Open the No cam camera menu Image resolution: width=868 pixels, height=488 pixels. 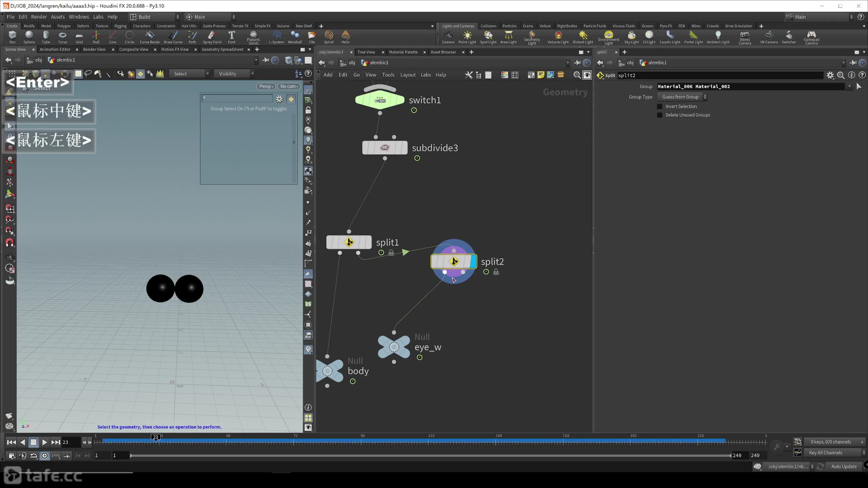pyautogui.click(x=289, y=86)
